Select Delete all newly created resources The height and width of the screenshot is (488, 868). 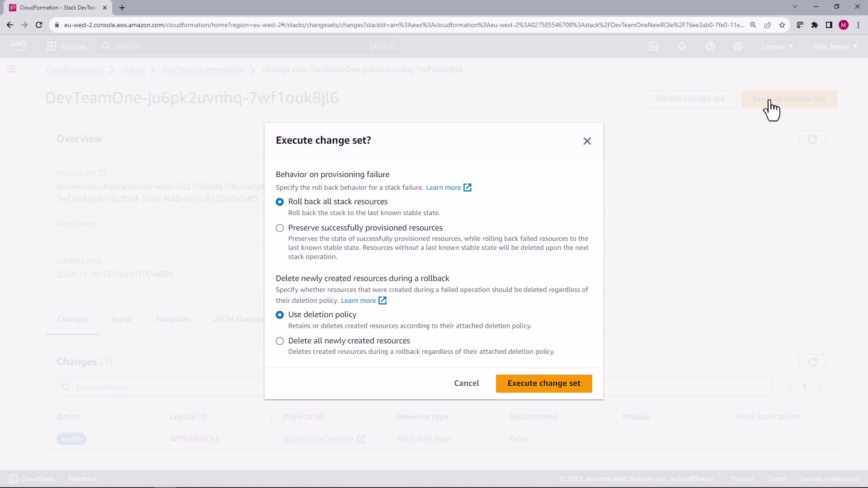(x=280, y=341)
